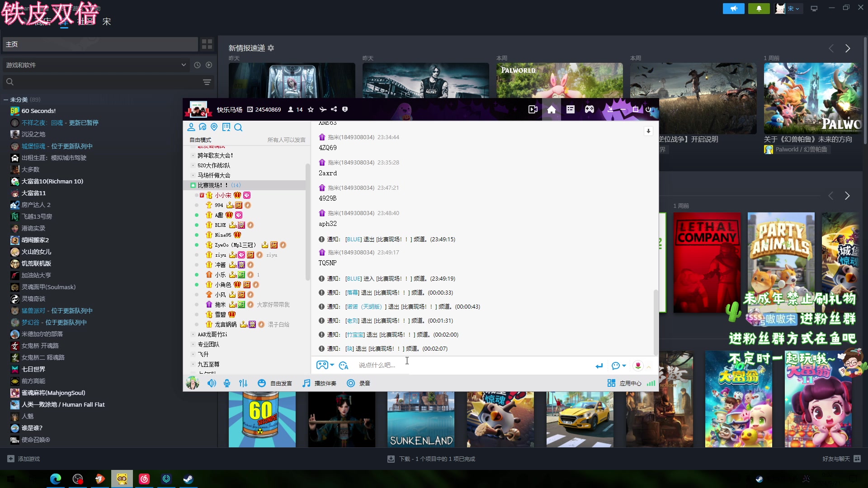Click the customer service chat icon above channel list

(x=203, y=127)
